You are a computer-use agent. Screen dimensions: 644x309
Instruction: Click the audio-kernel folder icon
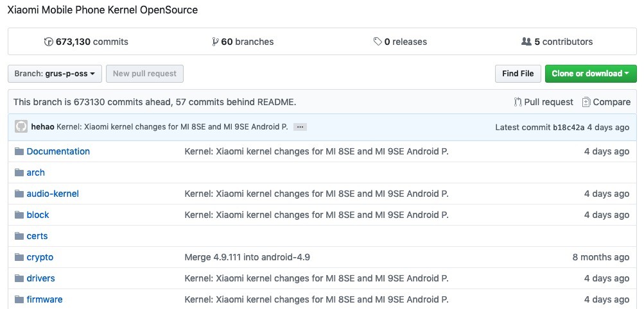[x=19, y=194]
